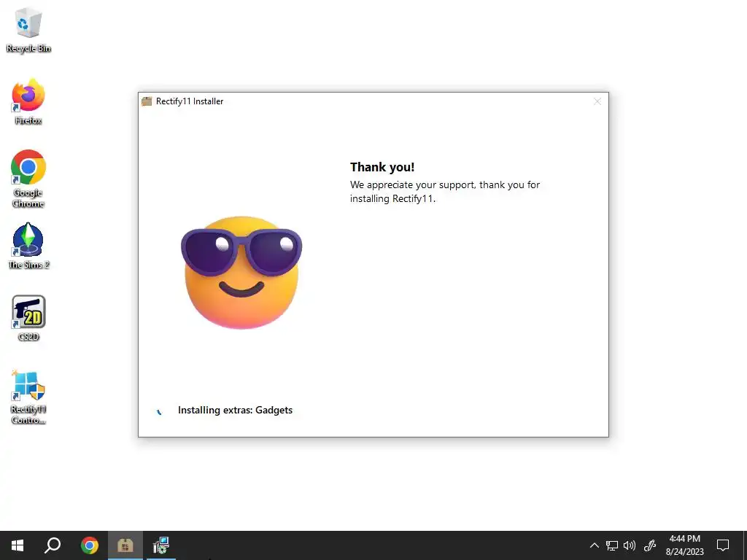The height and width of the screenshot is (560, 747).
Task: Open the pen/ink workspace tray icon
Action: [650, 545]
